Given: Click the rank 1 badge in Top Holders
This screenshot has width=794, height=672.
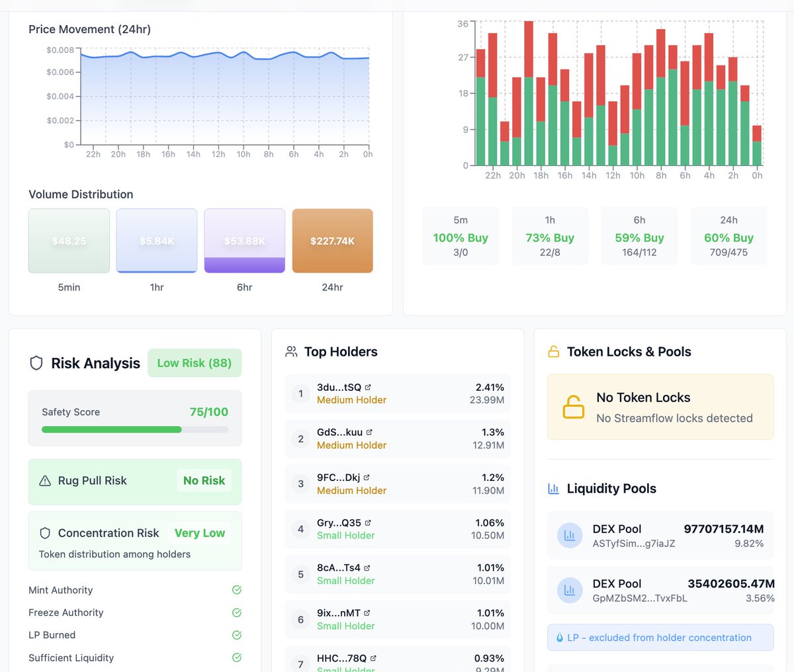Looking at the screenshot, I should pyautogui.click(x=300, y=394).
